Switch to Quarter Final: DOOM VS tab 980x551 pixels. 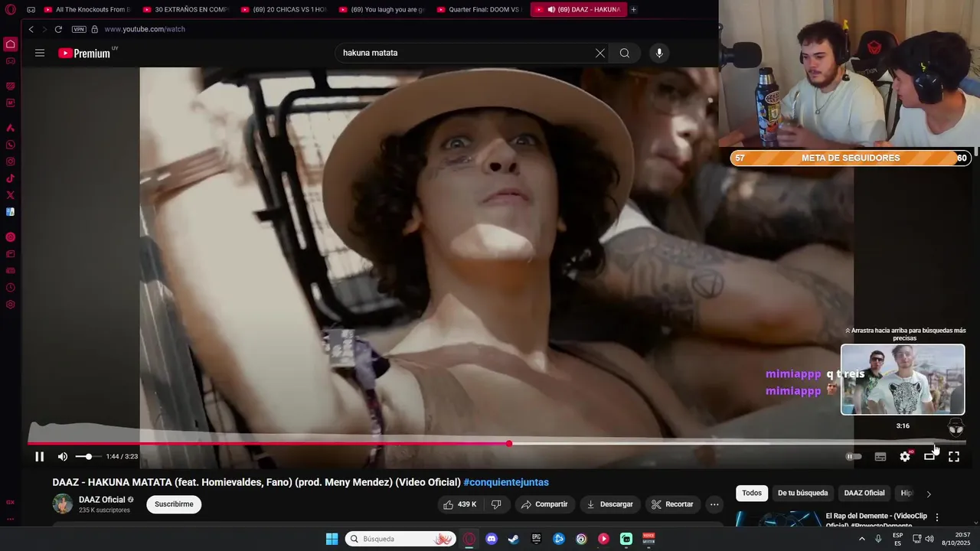coord(480,10)
